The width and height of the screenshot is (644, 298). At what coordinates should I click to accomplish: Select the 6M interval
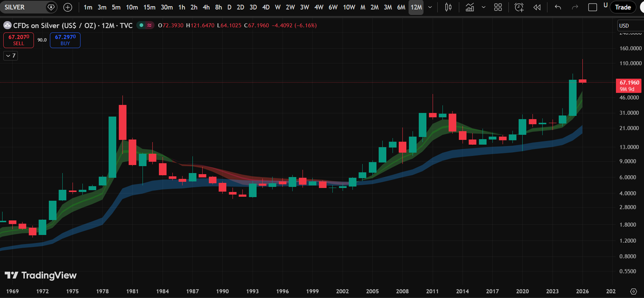[x=401, y=8]
